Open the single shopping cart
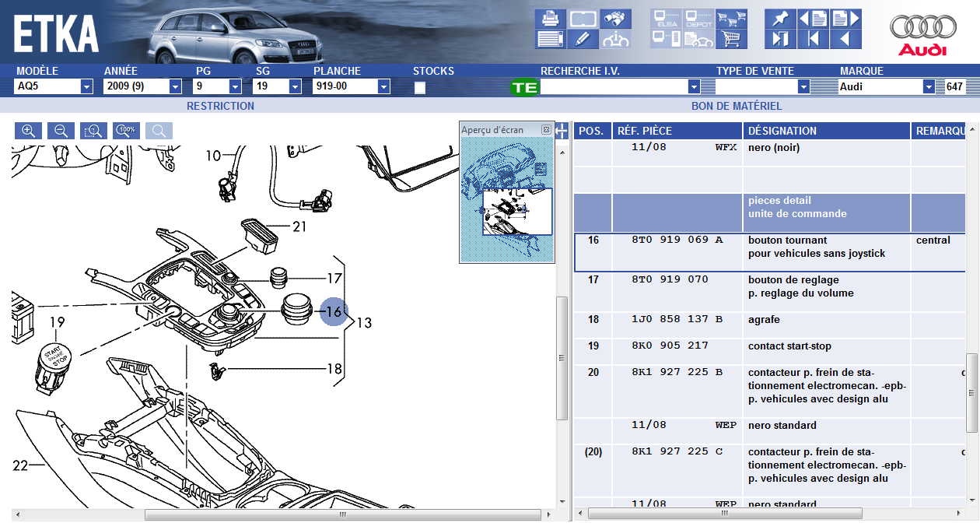 (731, 38)
